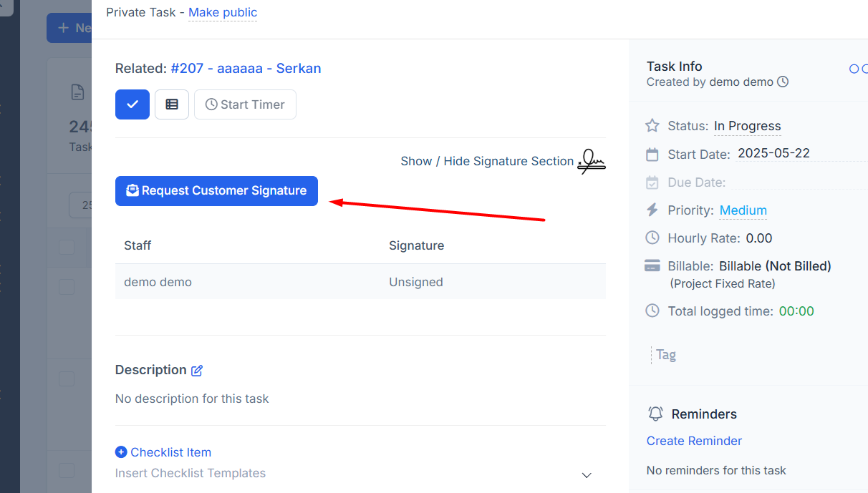Click the signature pen icon
Viewport: 868px width, 493px height.
point(592,162)
